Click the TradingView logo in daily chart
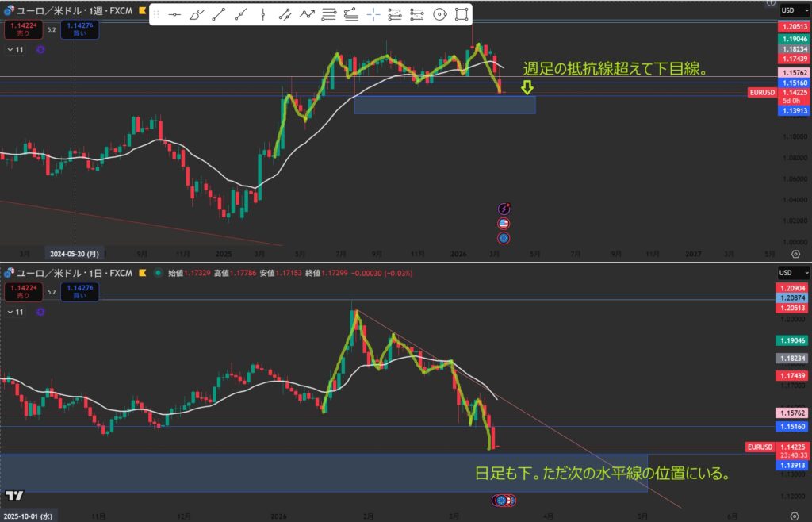Image resolution: width=812 pixels, height=522 pixels. (x=13, y=496)
